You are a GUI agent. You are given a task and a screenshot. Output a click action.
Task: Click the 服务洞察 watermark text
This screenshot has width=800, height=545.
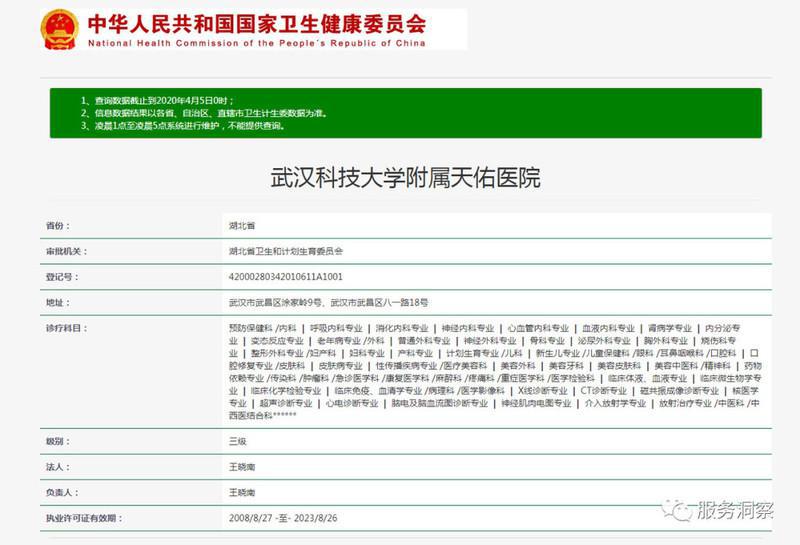(x=735, y=511)
